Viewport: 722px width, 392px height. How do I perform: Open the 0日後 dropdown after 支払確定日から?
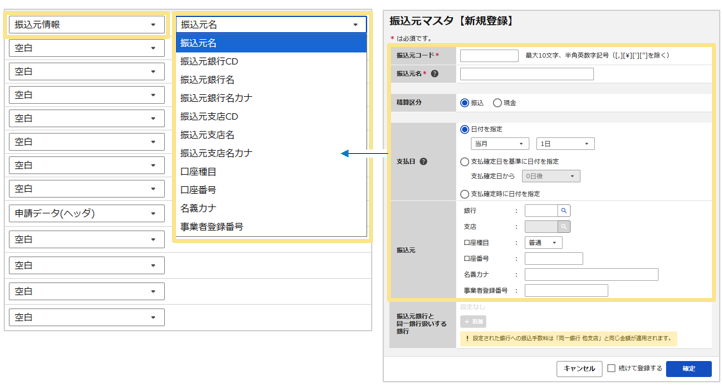coord(551,176)
